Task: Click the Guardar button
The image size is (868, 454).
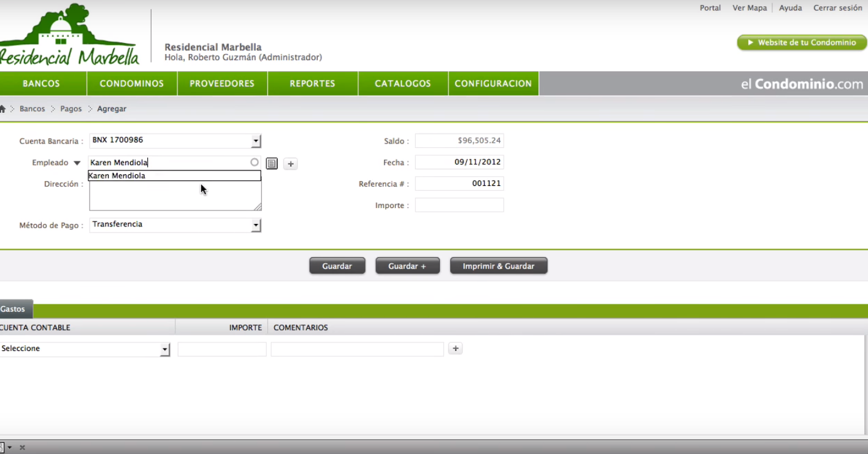Action: [x=337, y=266]
